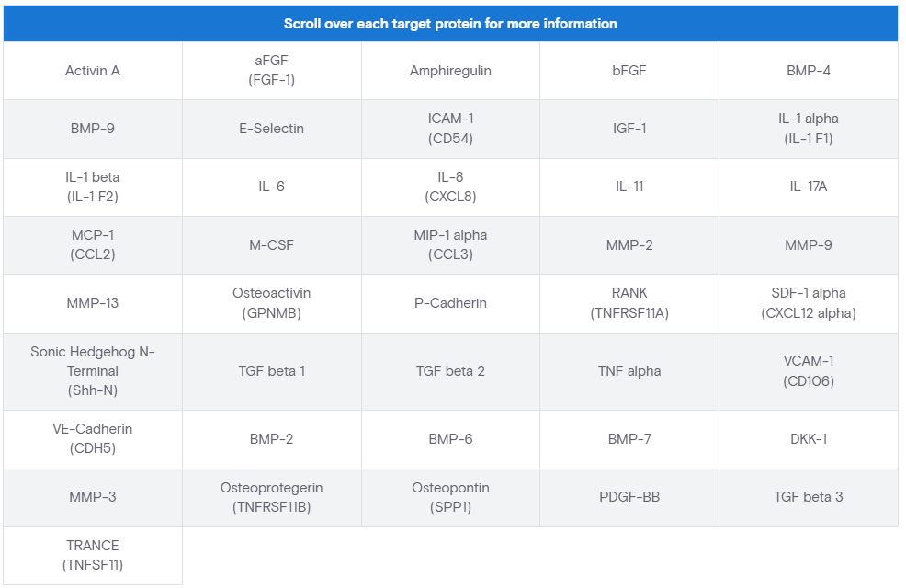Open the MMP-9 protein cell

809,245
